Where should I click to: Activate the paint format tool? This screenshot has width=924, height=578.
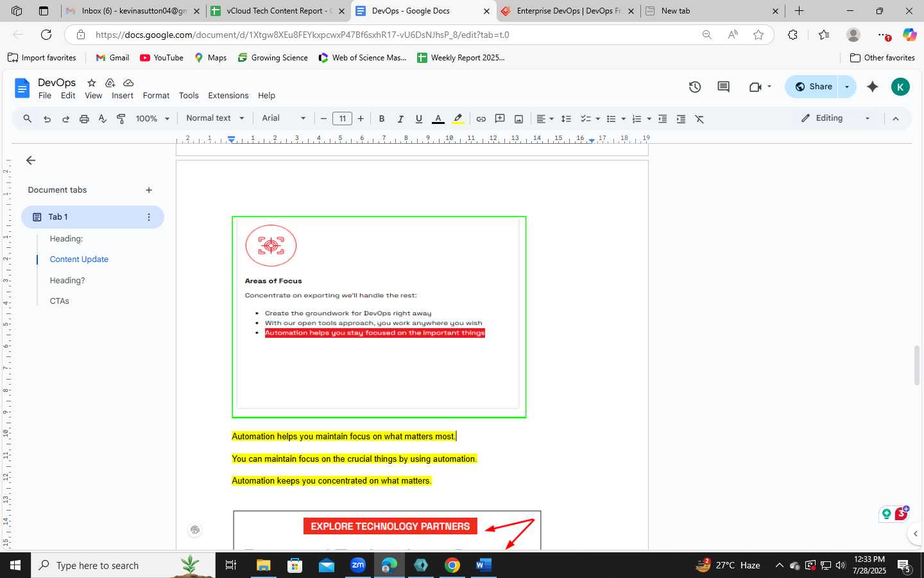coord(121,119)
